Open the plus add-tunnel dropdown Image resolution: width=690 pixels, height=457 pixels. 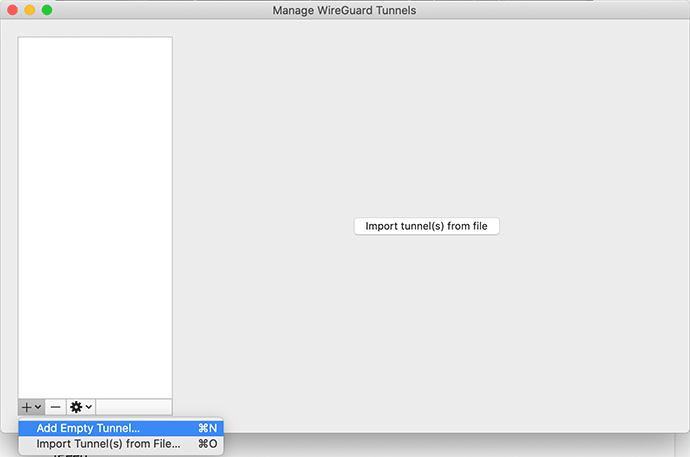pos(31,407)
